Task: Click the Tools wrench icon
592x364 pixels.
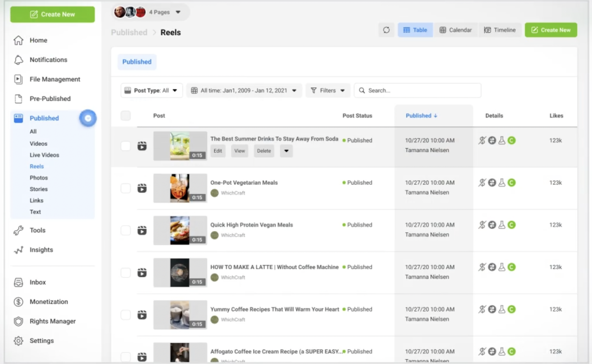Action: (18, 230)
